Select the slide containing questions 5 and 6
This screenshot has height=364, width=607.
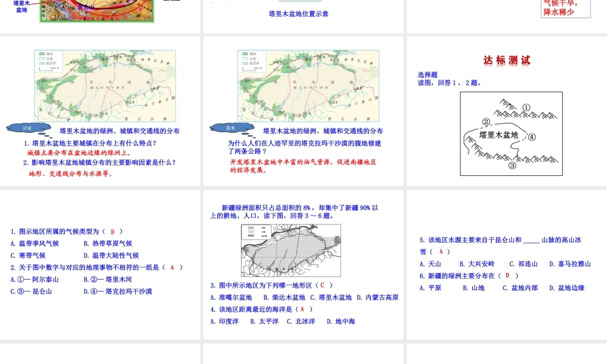pos(507,265)
